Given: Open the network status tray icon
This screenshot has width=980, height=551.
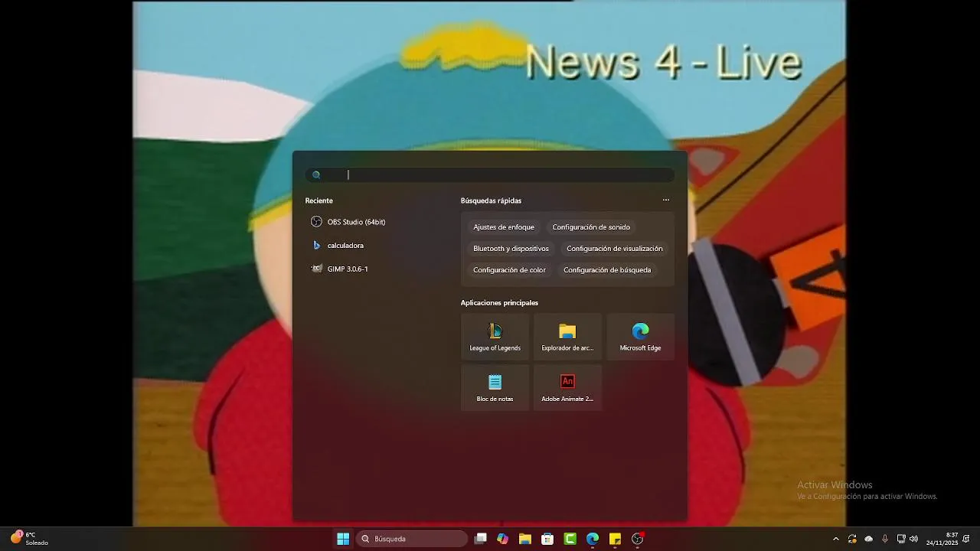Looking at the screenshot, I should coord(901,539).
